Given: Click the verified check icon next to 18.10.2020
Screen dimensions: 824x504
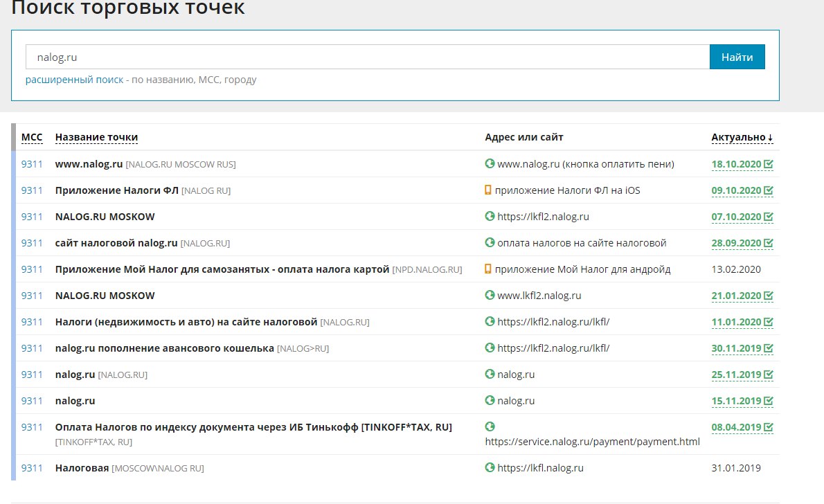Looking at the screenshot, I should (769, 164).
